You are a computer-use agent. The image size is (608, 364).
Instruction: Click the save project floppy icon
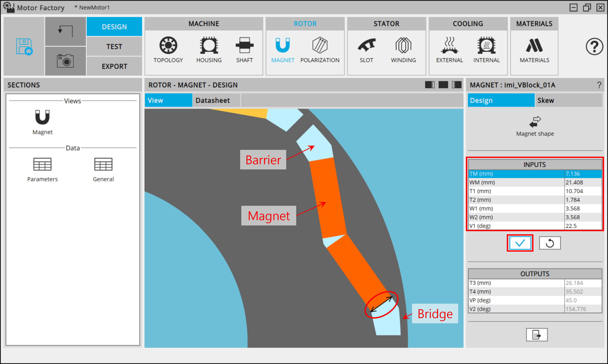pyautogui.click(x=24, y=46)
